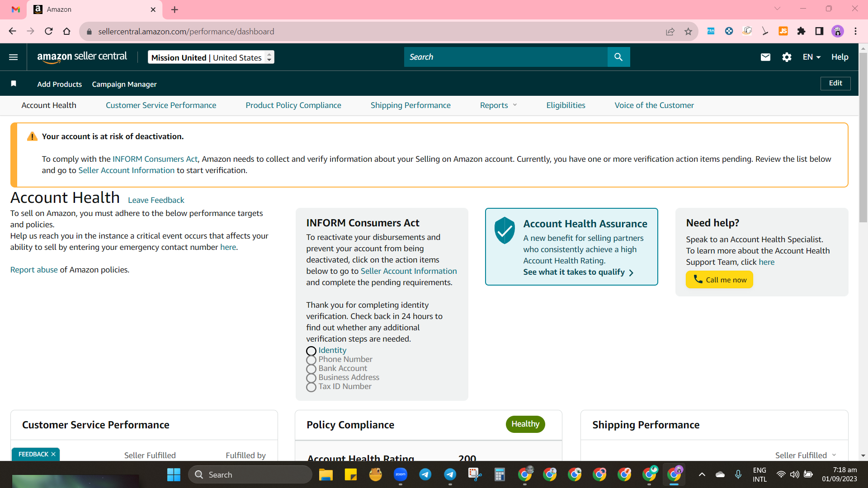Open the Chrome tab search chevron

777,9
